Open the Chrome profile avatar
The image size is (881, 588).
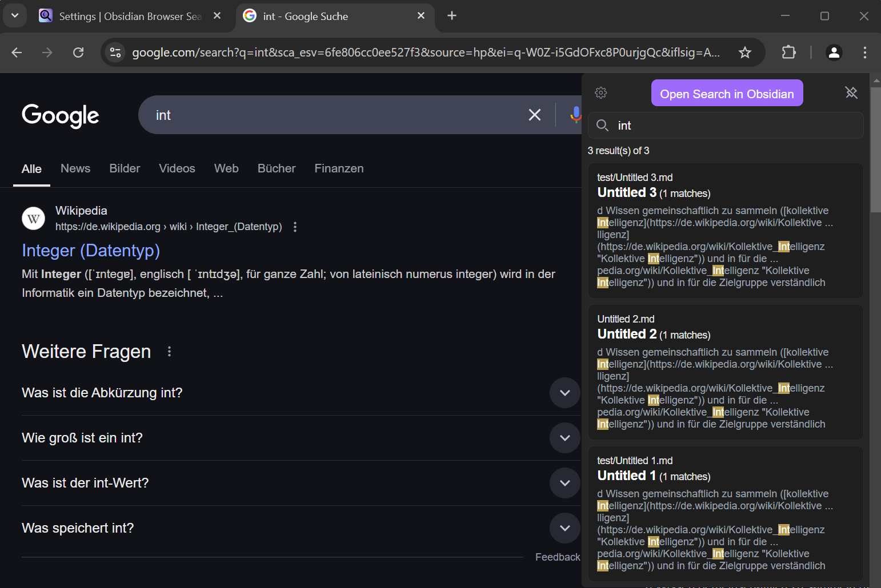tap(834, 53)
